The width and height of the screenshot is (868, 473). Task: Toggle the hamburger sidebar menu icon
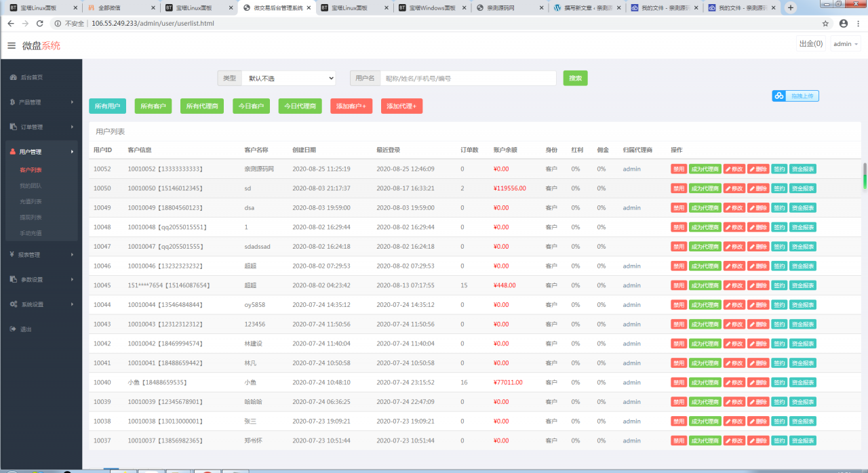tap(12, 45)
